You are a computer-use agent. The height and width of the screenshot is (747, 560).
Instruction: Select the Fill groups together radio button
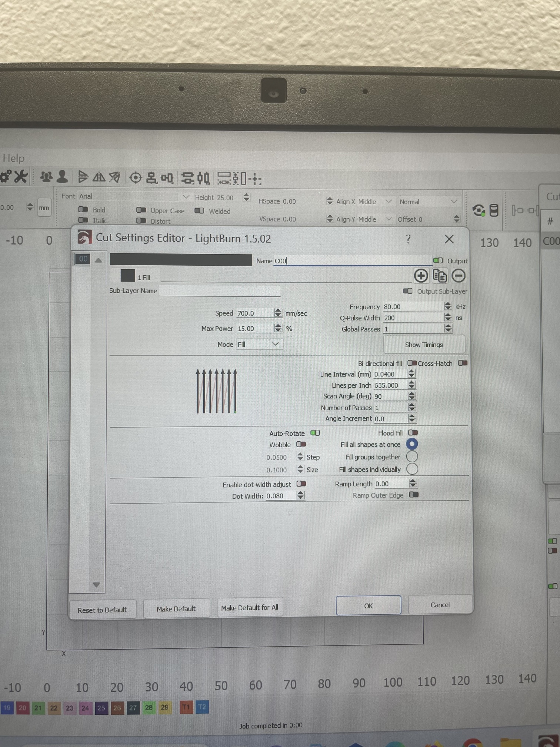(412, 456)
